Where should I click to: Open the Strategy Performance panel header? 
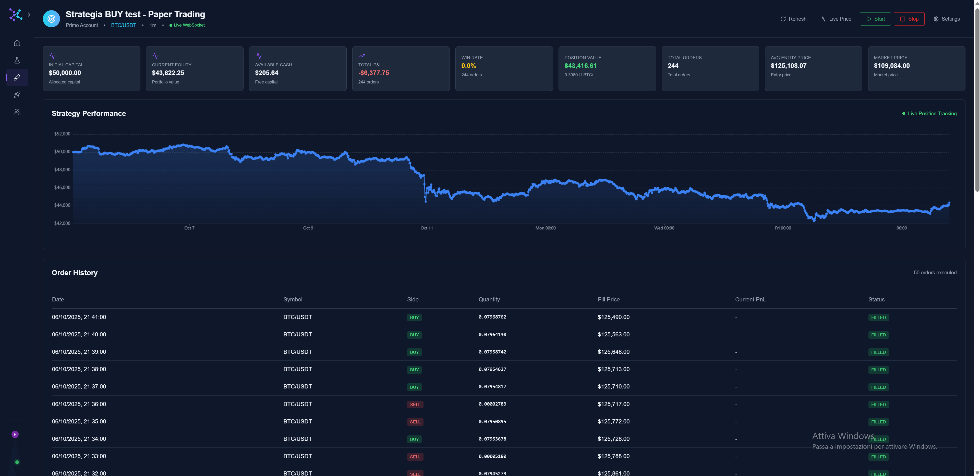click(89, 113)
